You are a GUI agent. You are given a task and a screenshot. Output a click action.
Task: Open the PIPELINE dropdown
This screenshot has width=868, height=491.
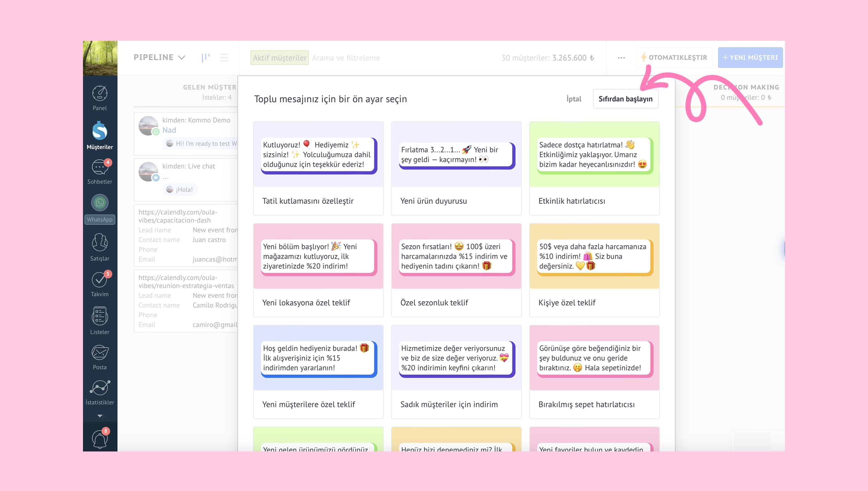pos(159,57)
